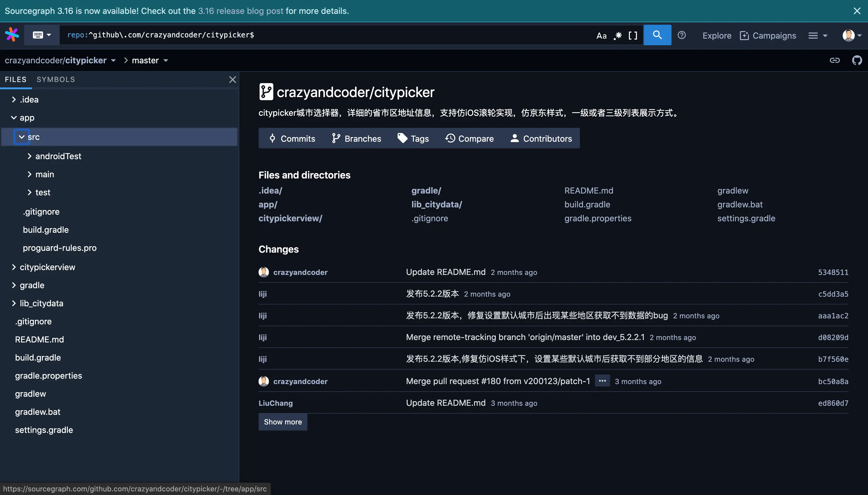Open repository on GitHub via octocat icon
Viewport: 868px width, 495px height.
tap(857, 61)
